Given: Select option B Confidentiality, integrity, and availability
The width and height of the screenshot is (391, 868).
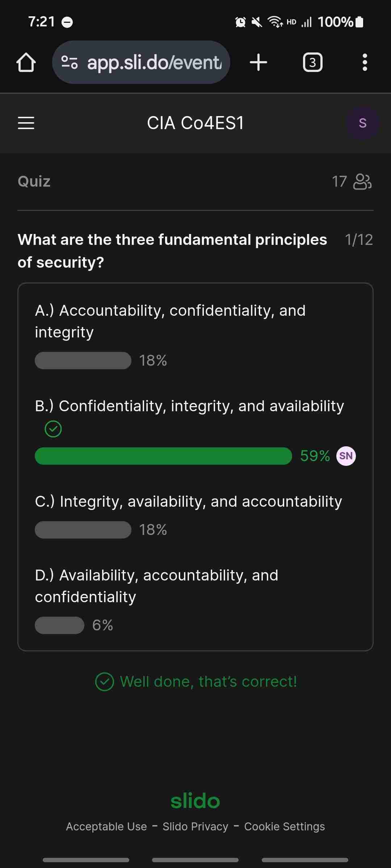Looking at the screenshot, I should (189, 406).
